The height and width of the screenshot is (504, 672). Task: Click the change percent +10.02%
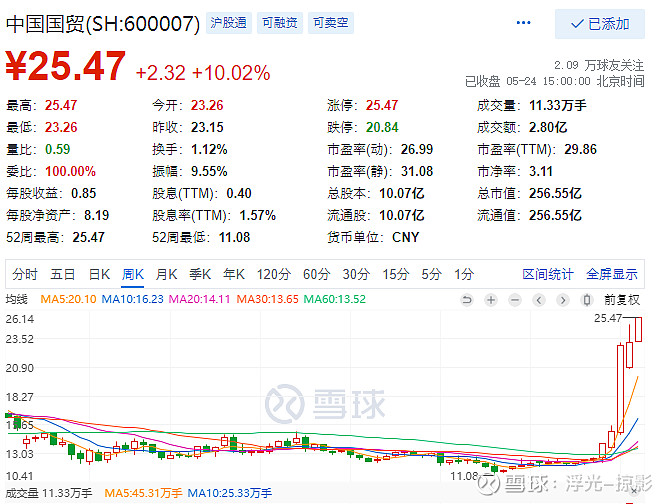pyautogui.click(x=231, y=73)
